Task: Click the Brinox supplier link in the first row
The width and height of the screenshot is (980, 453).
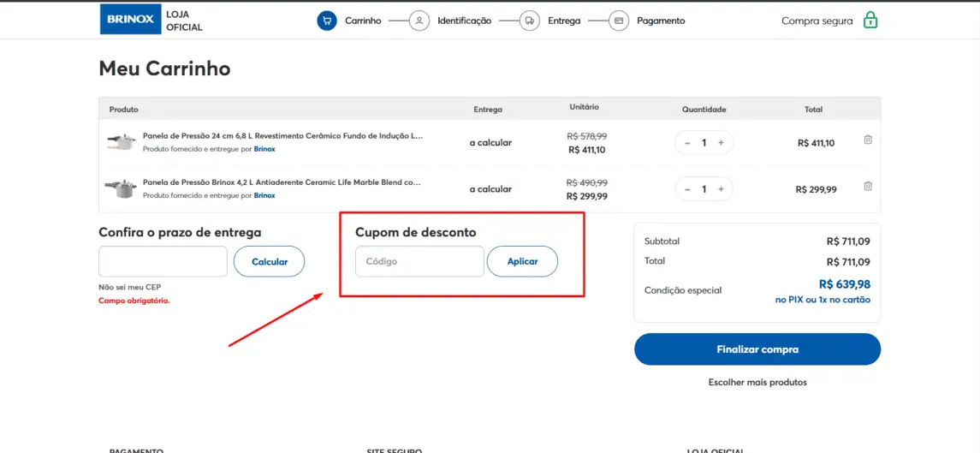Action: point(264,149)
